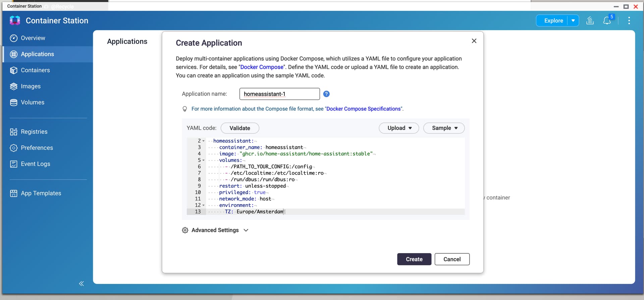Open the Sample YAML dropdown
This screenshot has width=644, height=300.
click(x=444, y=128)
